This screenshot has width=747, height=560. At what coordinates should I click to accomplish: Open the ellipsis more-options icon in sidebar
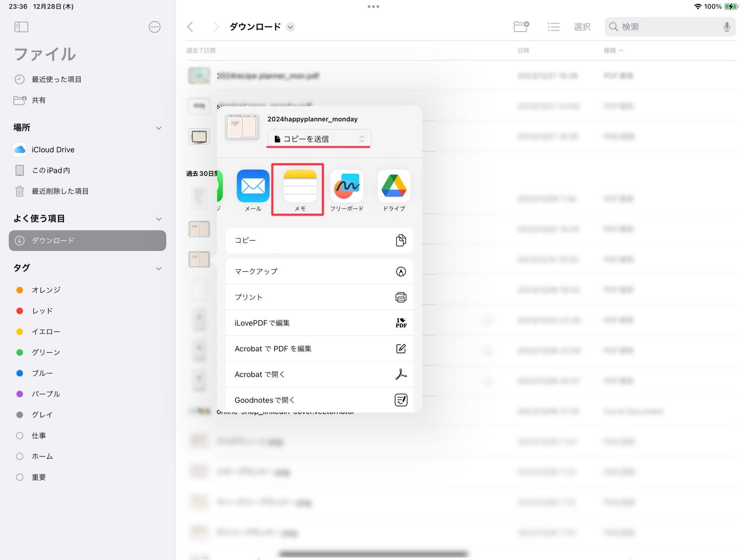(154, 27)
